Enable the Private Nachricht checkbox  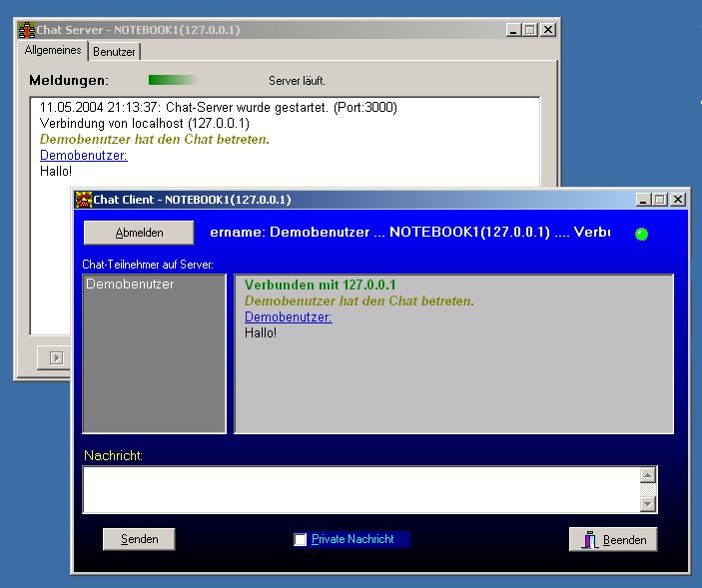(x=301, y=540)
